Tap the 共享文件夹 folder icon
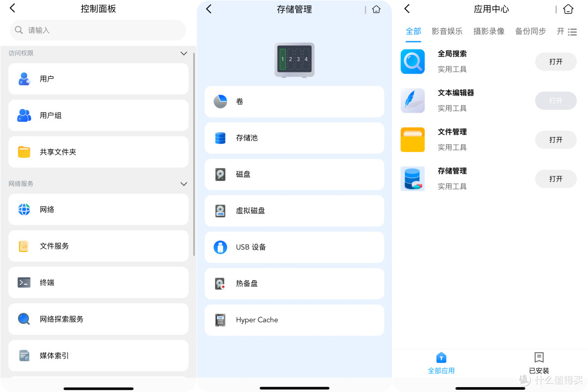This screenshot has height=392, width=588. click(24, 152)
